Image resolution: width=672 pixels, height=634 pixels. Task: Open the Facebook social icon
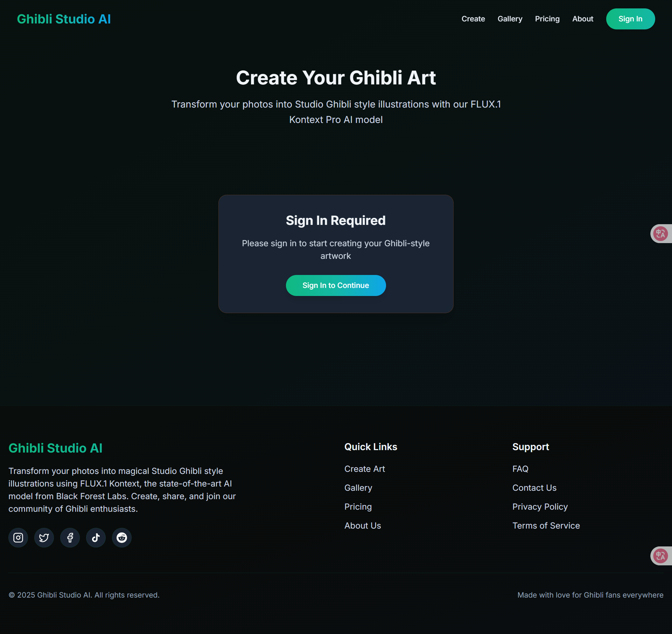pyautogui.click(x=70, y=537)
